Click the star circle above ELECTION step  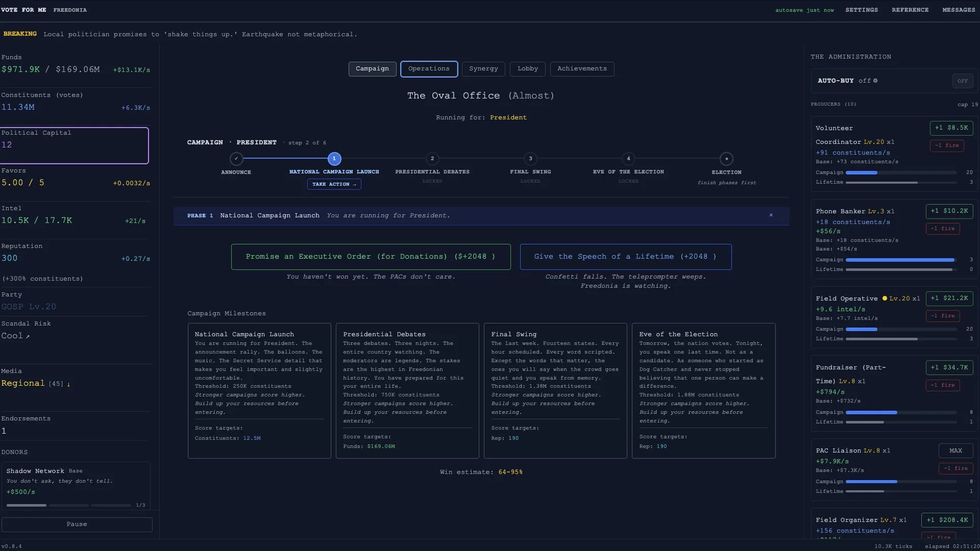tap(726, 159)
